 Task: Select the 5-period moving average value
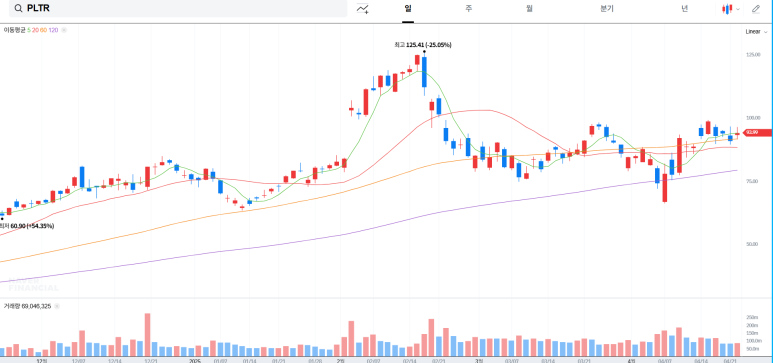[x=29, y=30]
